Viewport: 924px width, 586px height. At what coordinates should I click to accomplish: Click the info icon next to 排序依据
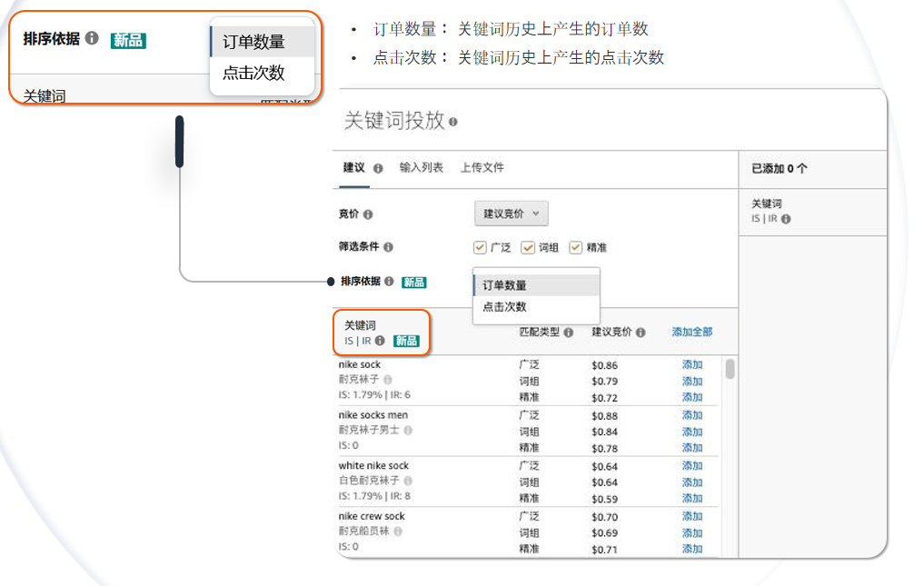click(388, 282)
